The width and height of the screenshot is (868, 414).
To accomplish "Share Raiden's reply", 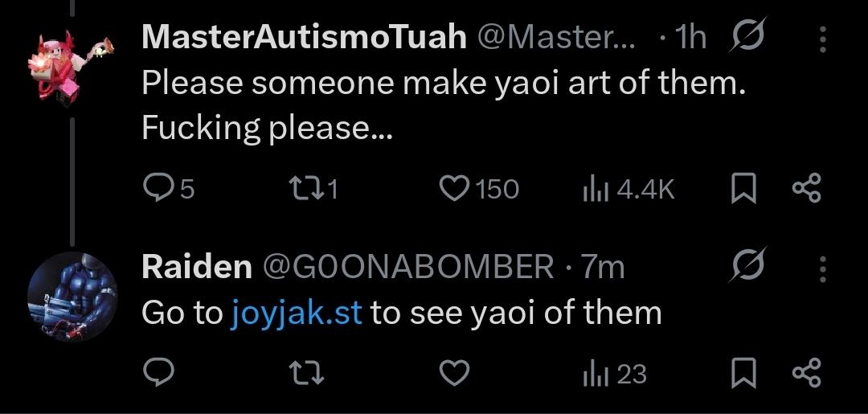I will click(x=805, y=373).
